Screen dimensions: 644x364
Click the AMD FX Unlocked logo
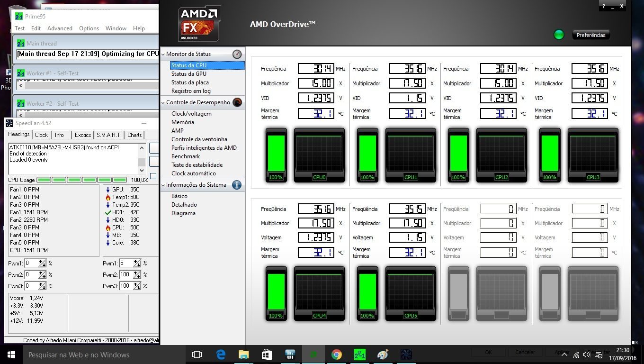199,24
